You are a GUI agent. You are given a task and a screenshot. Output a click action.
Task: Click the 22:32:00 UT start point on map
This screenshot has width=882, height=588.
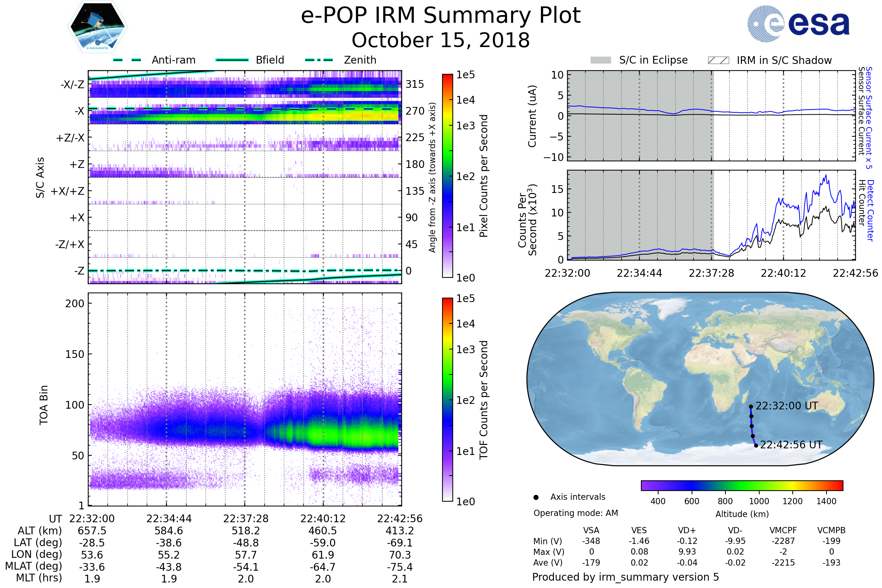pyautogui.click(x=751, y=406)
